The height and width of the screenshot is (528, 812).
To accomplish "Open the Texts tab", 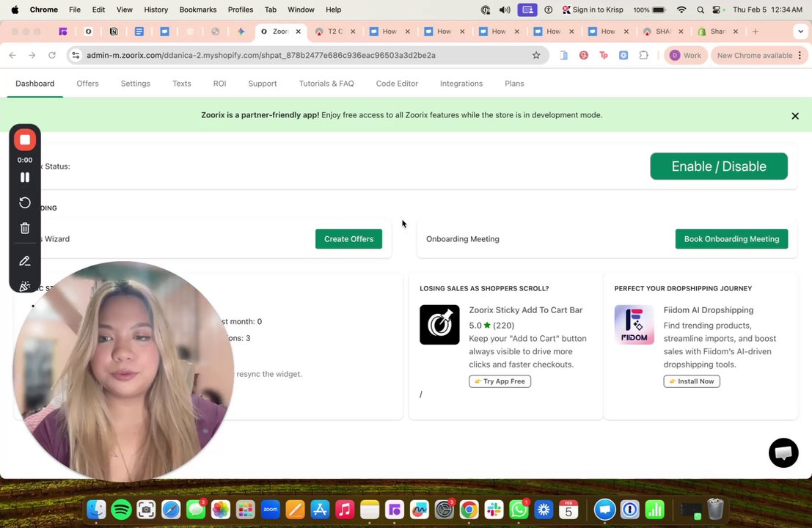I will pos(182,84).
